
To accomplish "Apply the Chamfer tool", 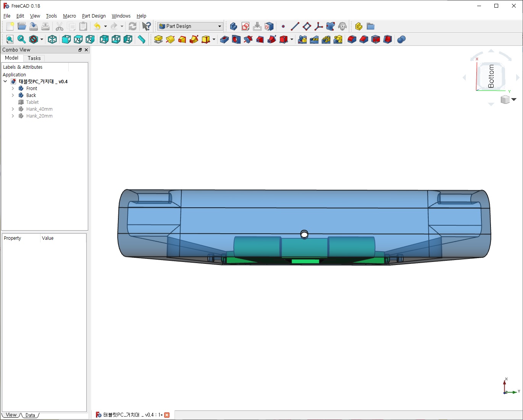I will [x=364, y=39].
